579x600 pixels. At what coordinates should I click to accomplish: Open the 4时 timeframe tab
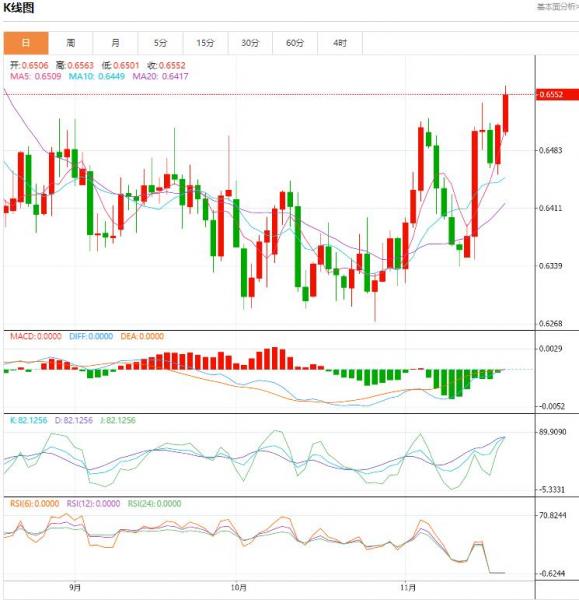(340, 43)
